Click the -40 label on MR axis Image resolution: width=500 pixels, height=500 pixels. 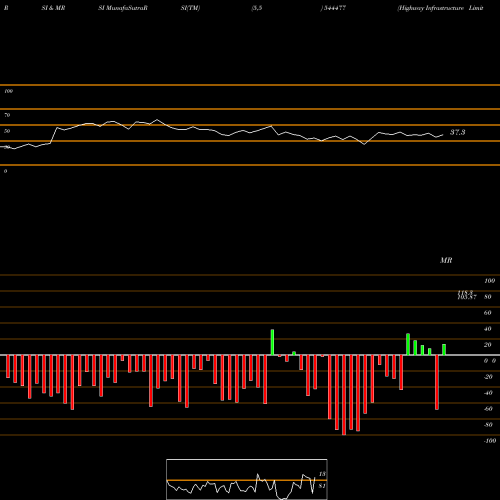click(488, 393)
